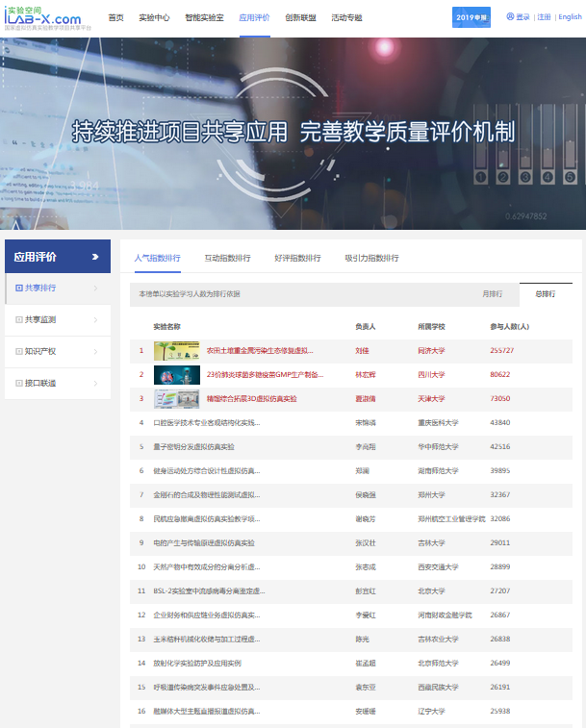Expand the 接口联通 chevron arrow
Viewport: 586px width, 728px height.
[95, 383]
